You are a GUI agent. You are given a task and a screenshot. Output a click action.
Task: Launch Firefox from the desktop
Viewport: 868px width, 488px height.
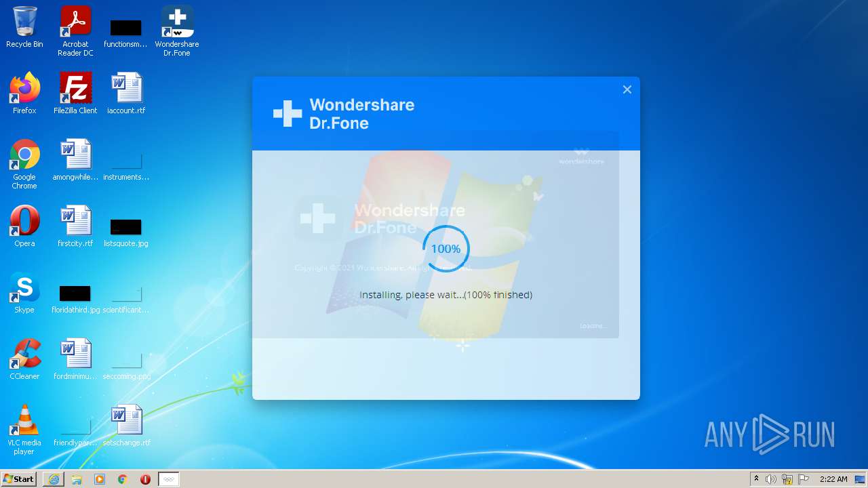(24, 94)
